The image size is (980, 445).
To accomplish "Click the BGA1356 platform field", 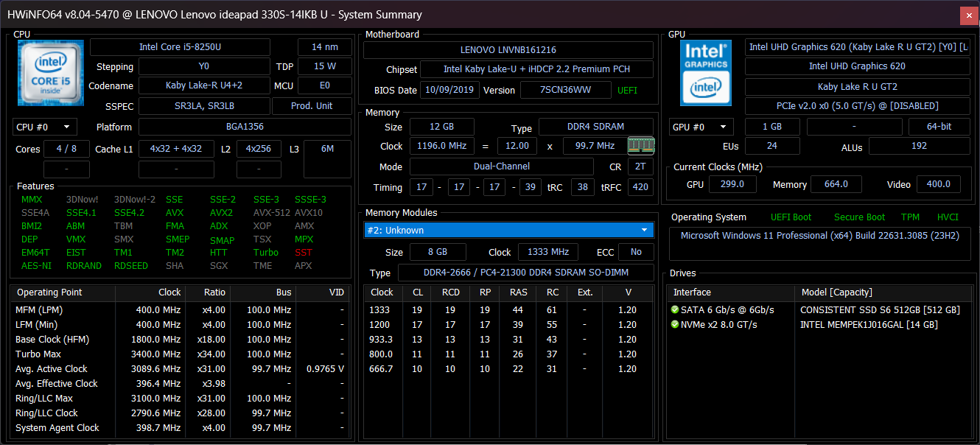I will point(245,127).
